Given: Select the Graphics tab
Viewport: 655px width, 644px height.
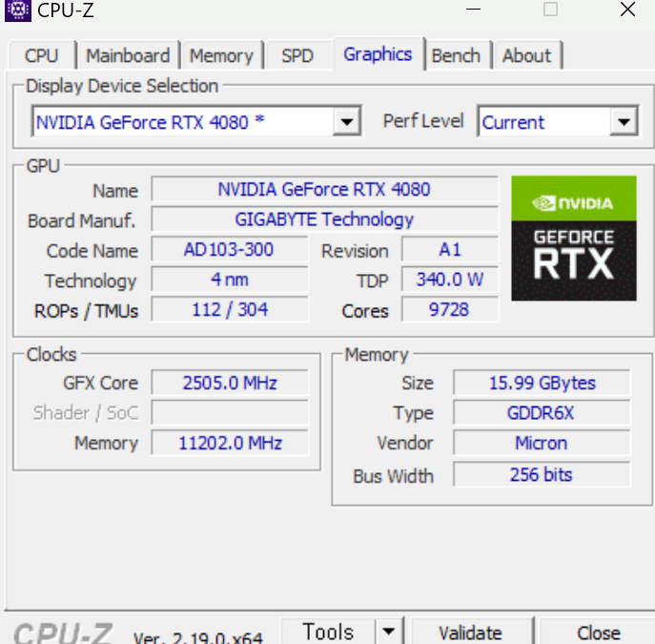Looking at the screenshot, I should click(x=378, y=54).
